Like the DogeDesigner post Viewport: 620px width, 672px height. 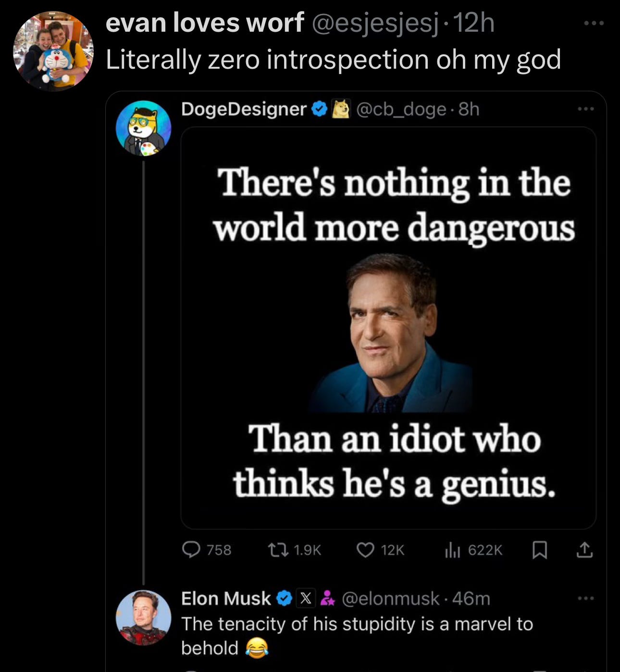[365, 550]
